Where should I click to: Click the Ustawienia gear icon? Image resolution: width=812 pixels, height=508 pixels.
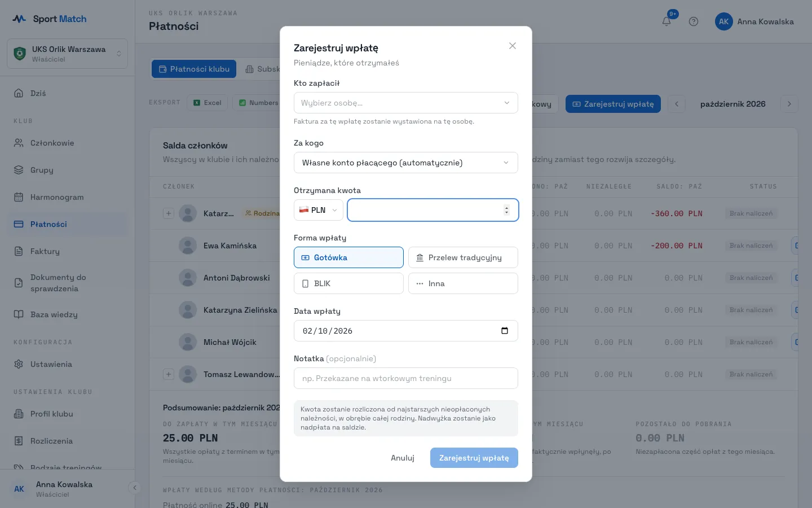point(19,364)
